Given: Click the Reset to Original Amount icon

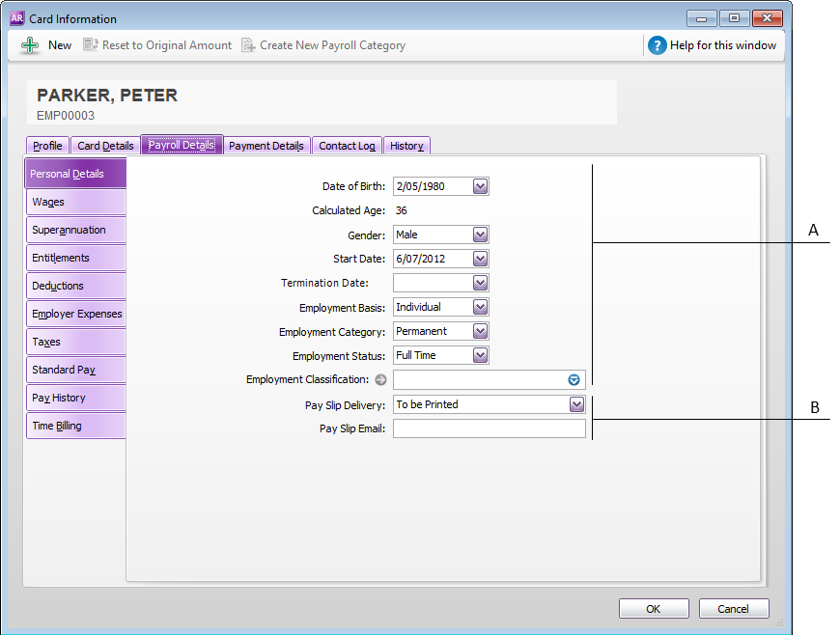Looking at the screenshot, I should pos(91,45).
